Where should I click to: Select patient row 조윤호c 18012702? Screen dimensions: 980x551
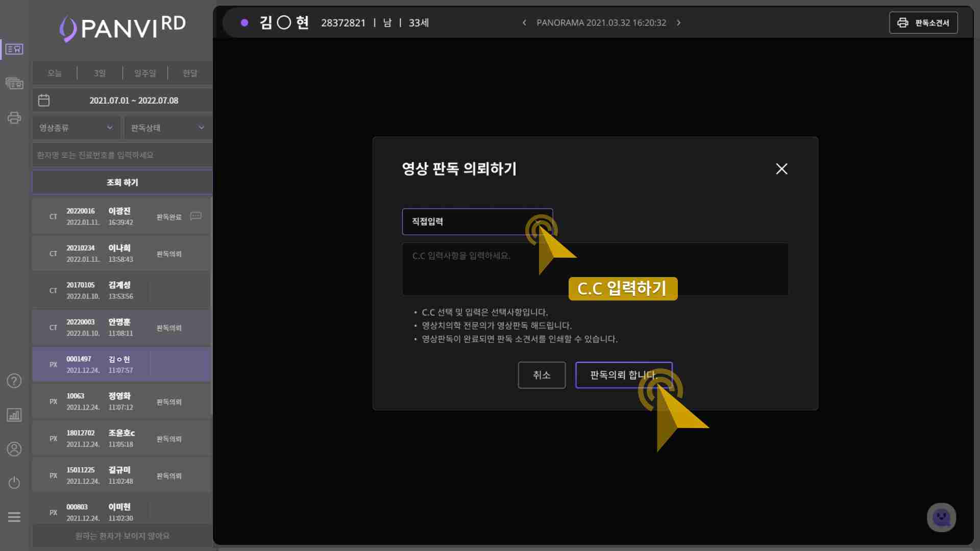point(121,438)
